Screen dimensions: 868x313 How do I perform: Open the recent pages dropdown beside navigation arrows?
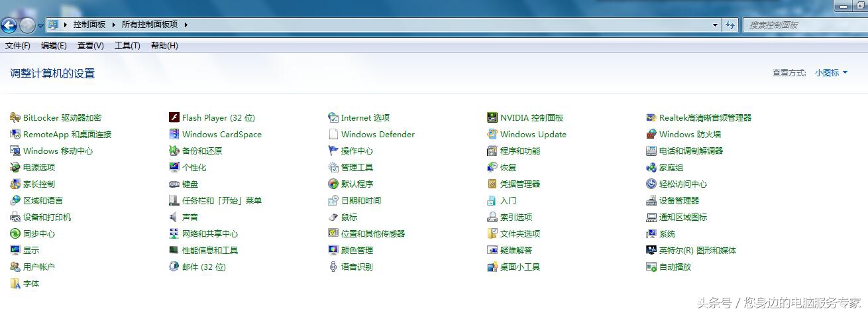(x=40, y=25)
